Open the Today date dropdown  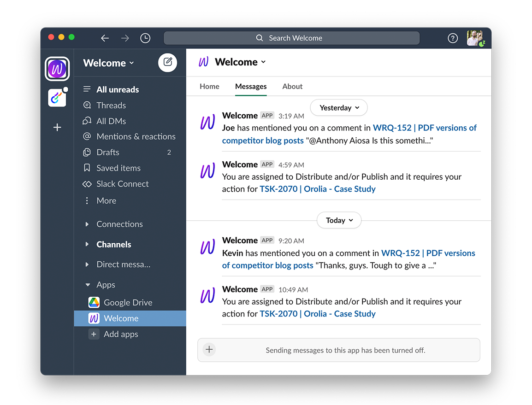pos(339,221)
